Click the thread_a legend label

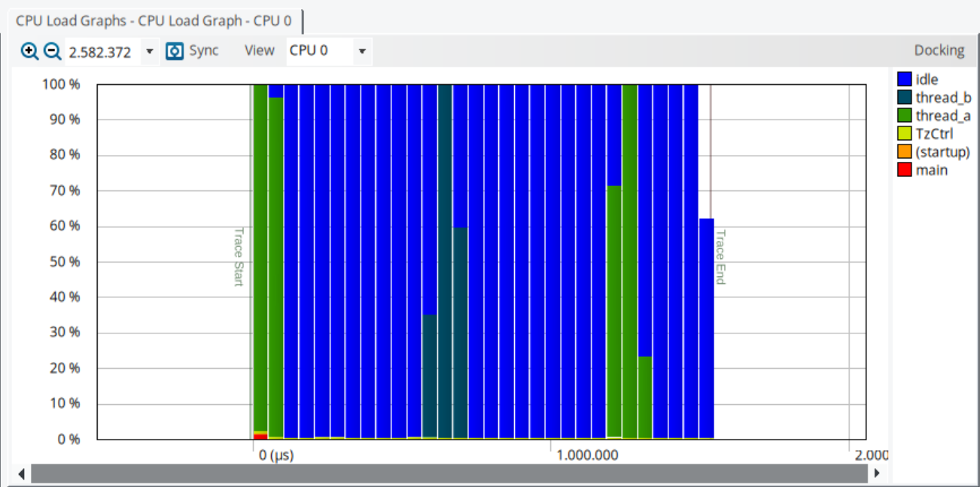[x=943, y=115]
